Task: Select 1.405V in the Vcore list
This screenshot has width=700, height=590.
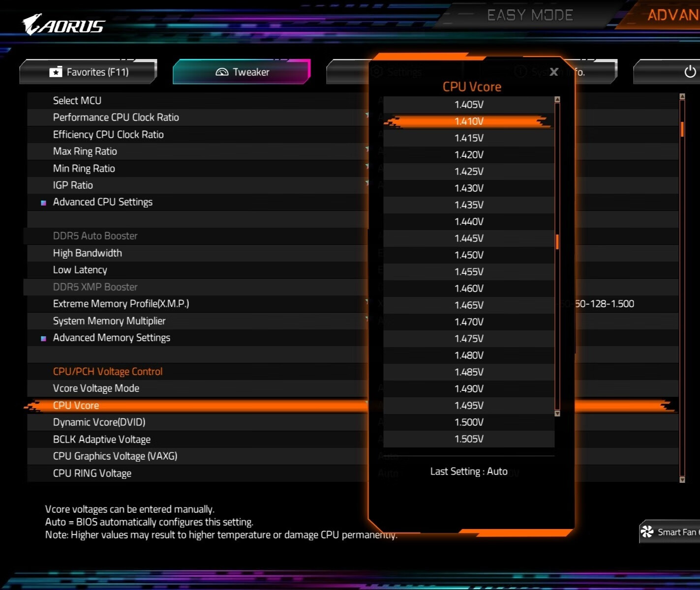Action: pos(469,104)
